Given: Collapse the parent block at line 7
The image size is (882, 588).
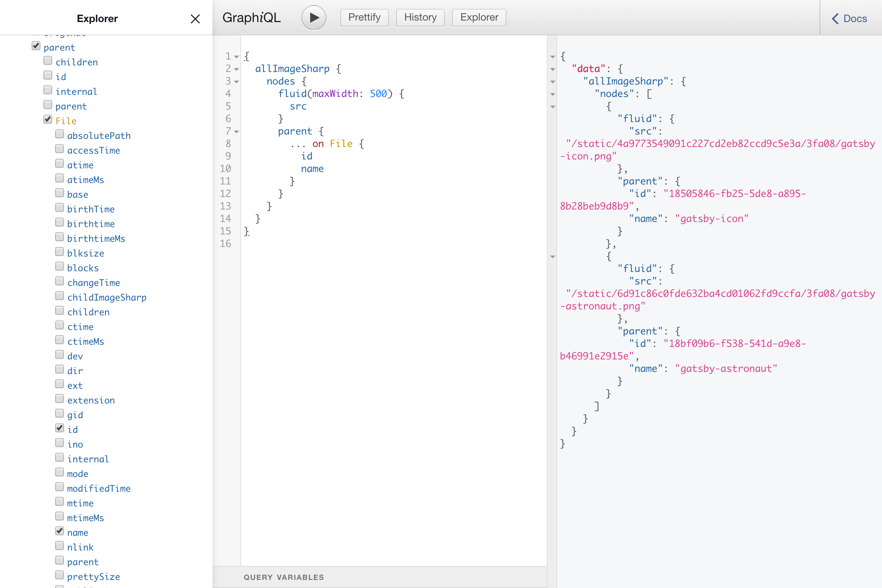Looking at the screenshot, I should [237, 132].
